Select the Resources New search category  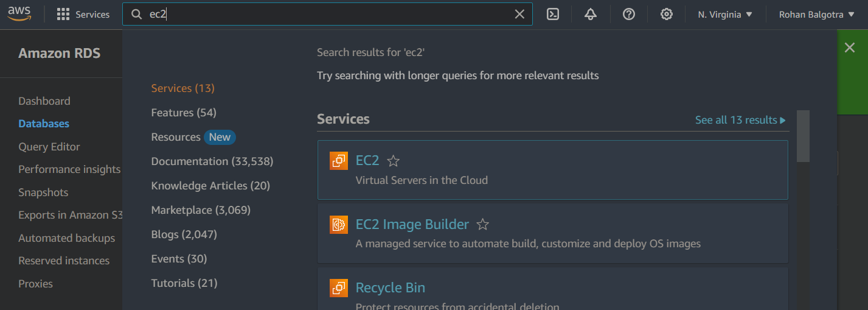coord(193,137)
